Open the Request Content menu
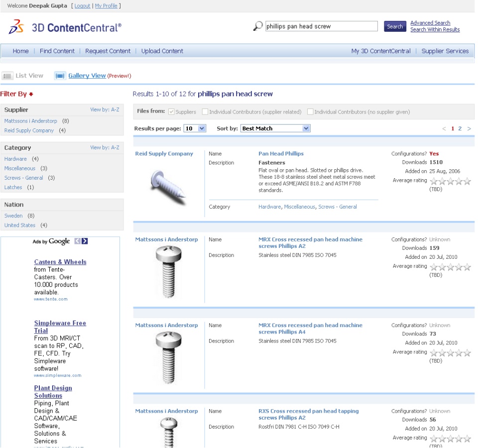This screenshot has height=448, width=478. click(x=108, y=51)
